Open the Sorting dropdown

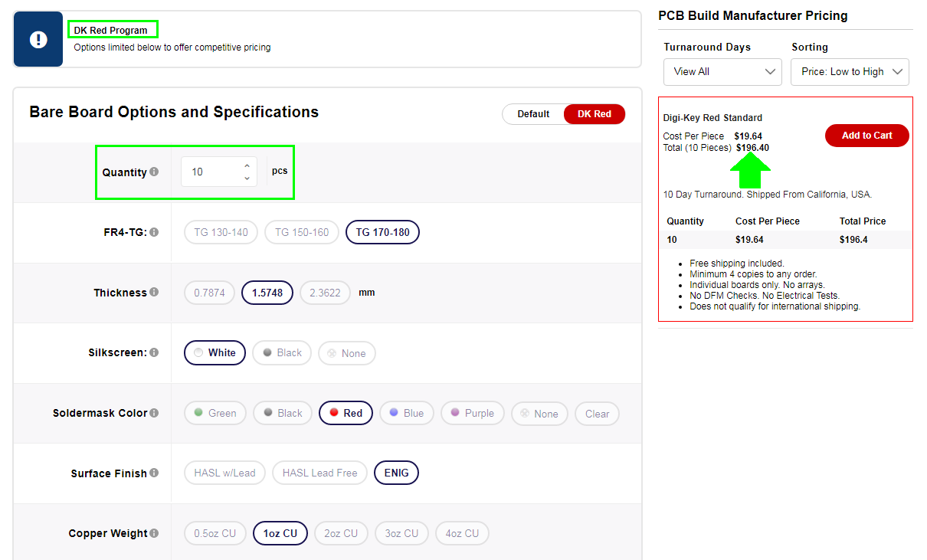point(850,71)
